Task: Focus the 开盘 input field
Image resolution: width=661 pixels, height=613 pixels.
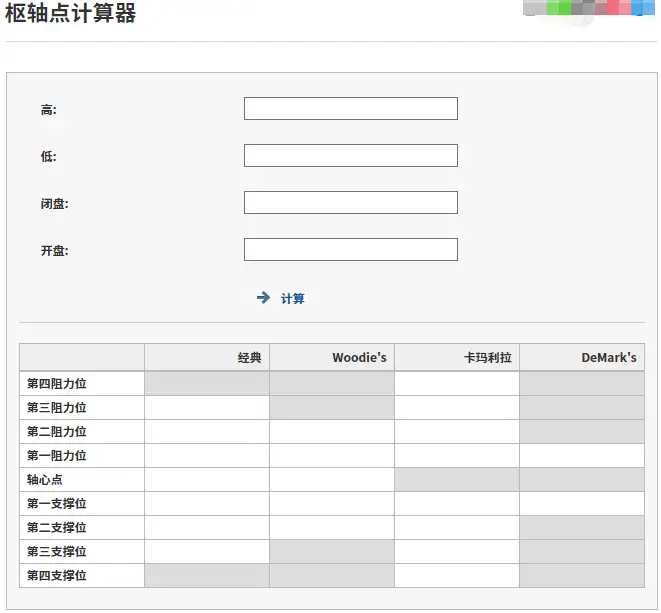Action: pyautogui.click(x=351, y=250)
